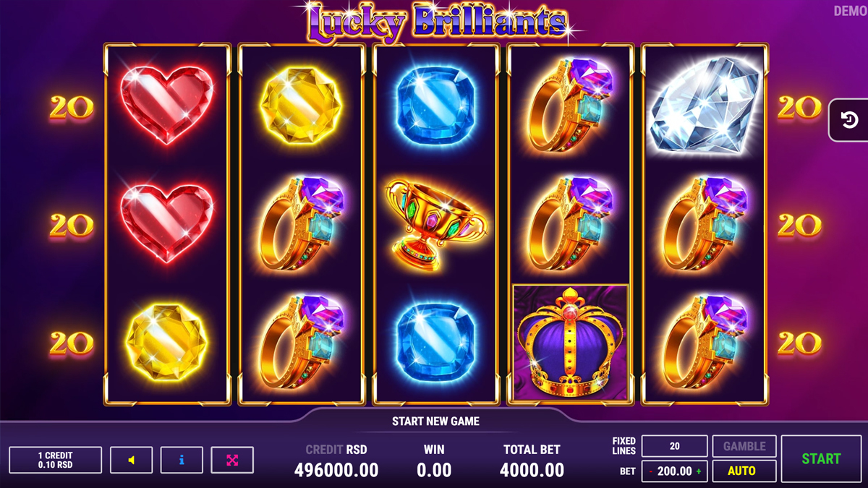Click the purple crown symbol
The width and height of the screenshot is (868, 488).
tap(571, 343)
